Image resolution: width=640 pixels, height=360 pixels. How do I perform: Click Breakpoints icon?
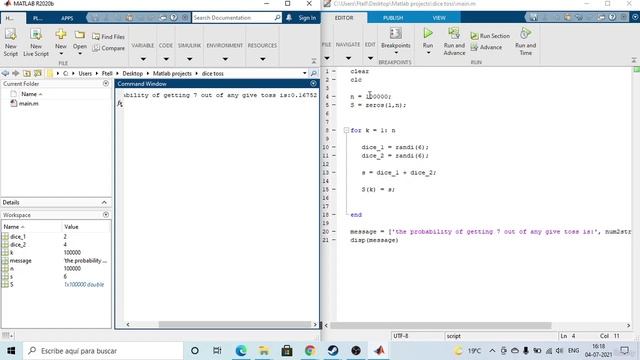(396, 33)
